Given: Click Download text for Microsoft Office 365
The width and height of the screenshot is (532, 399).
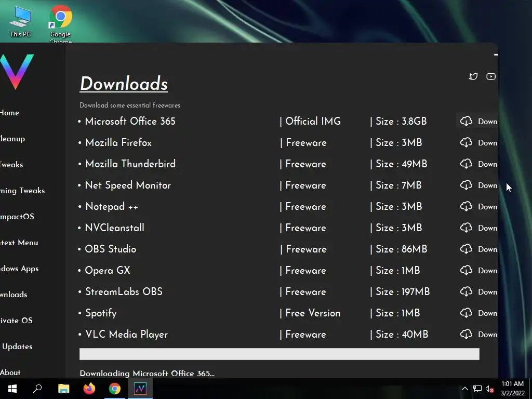Looking at the screenshot, I should pyautogui.click(x=487, y=122).
